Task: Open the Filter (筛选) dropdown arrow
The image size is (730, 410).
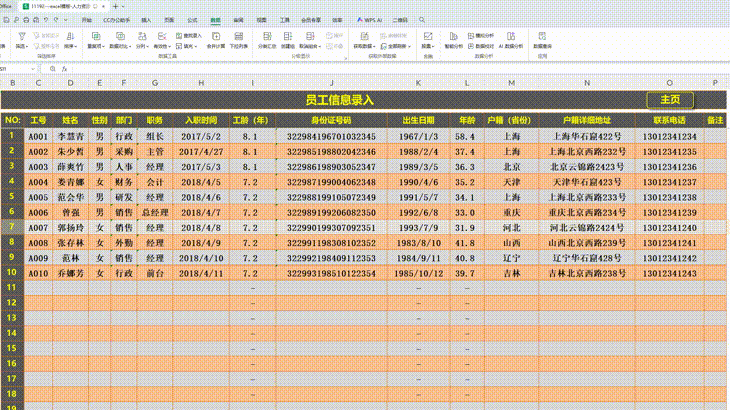Action: 27,47
